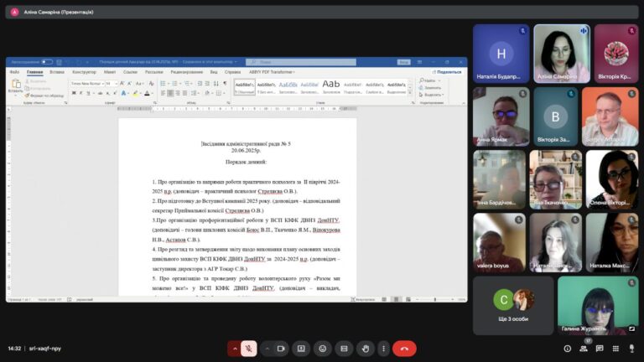Switch to the Рецензирование tab
This screenshot has width=644, height=362.
coord(186,72)
